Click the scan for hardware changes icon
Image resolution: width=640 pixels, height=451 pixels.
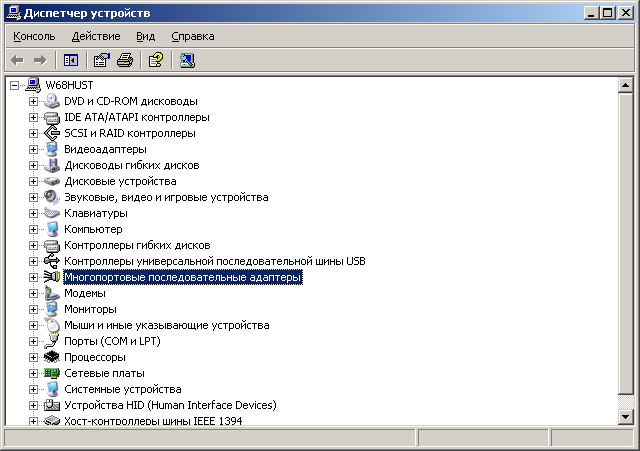click(x=187, y=60)
